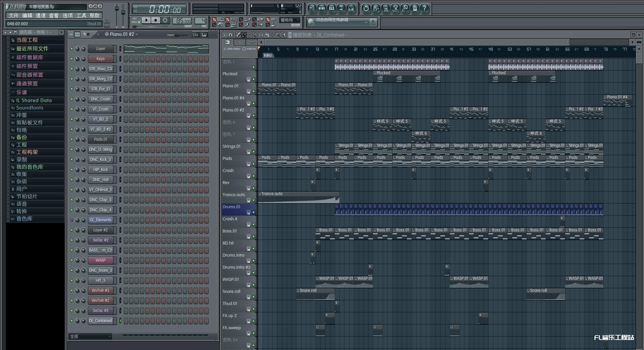
Task: Choose the select tool in playlist toolbar
Action: point(272,35)
